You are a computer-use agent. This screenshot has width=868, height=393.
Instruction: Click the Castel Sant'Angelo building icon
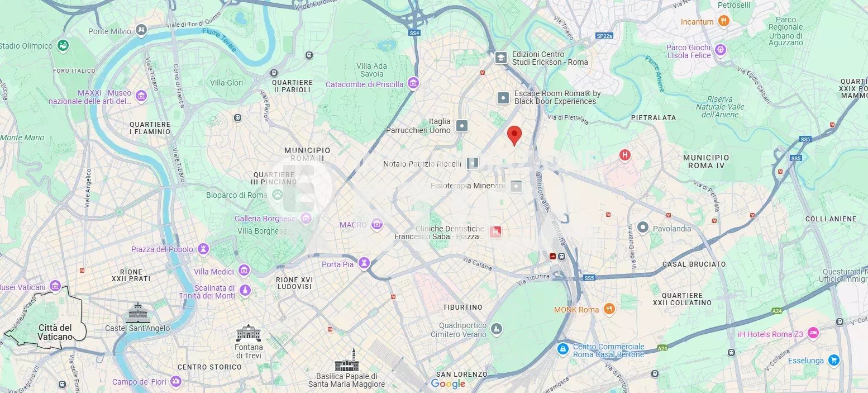click(137, 312)
